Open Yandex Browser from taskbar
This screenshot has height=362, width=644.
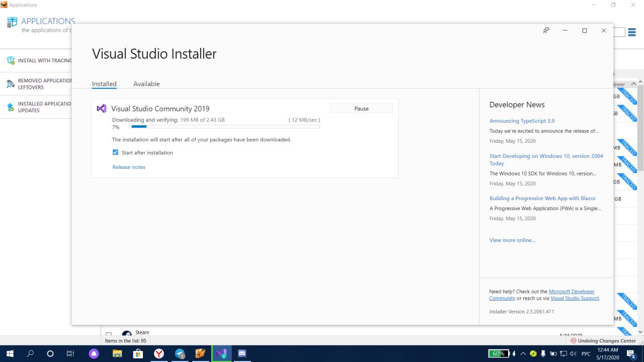click(x=158, y=353)
